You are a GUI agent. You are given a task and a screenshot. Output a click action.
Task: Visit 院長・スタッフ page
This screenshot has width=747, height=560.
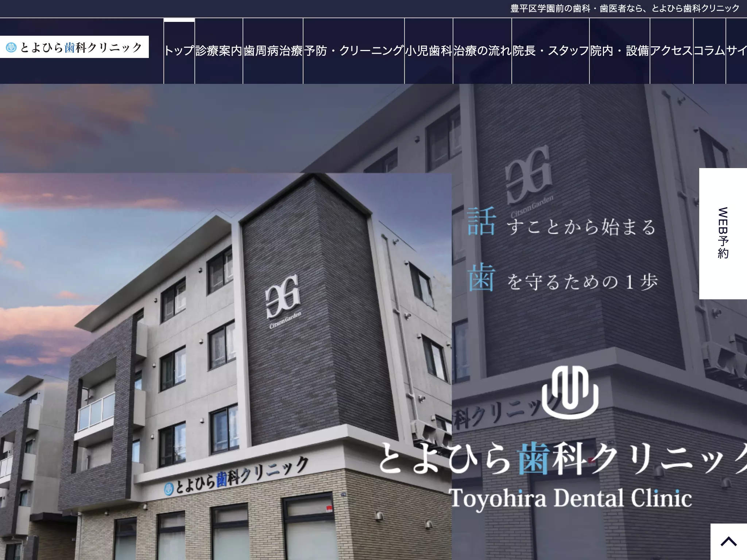(551, 51)
